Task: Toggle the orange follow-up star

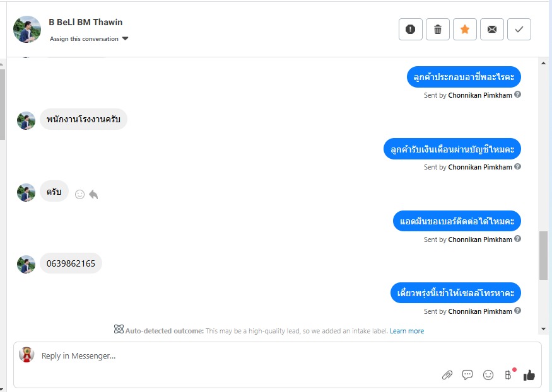Action: click(465, 30)
